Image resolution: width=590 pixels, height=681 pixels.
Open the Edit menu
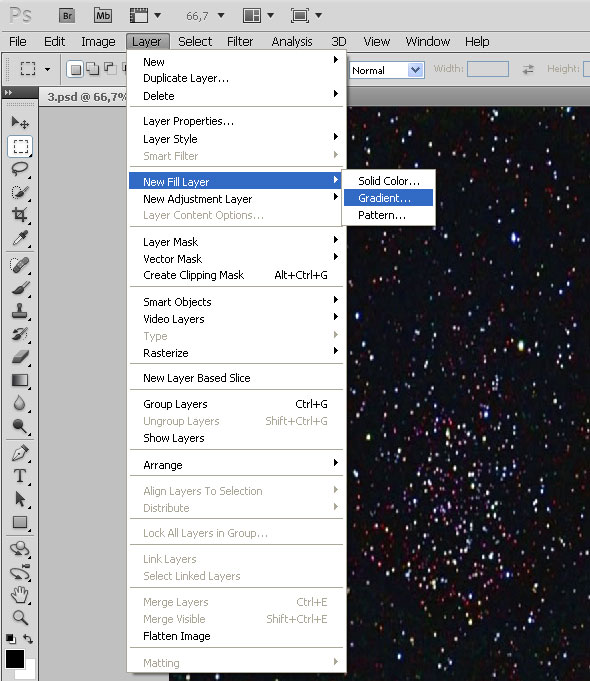[54, 42]
